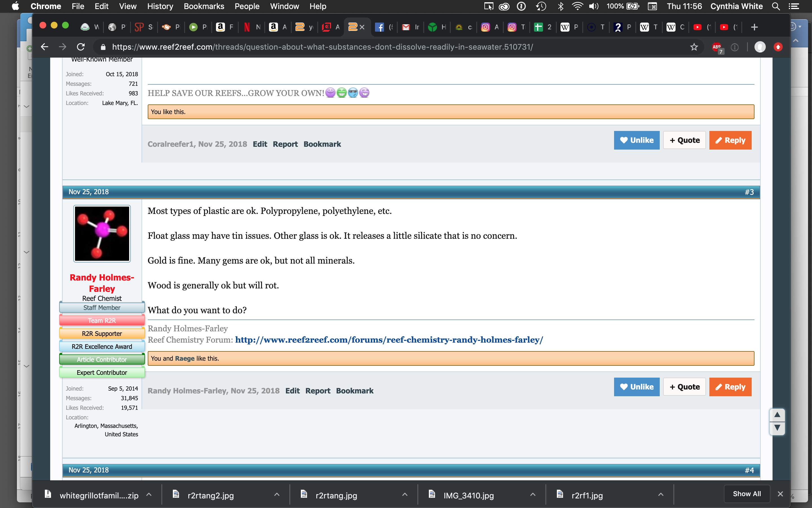This screenshot has width=812, height=508.
Task: Unlike Coralreefer1's post
Action: click(637, 140)
